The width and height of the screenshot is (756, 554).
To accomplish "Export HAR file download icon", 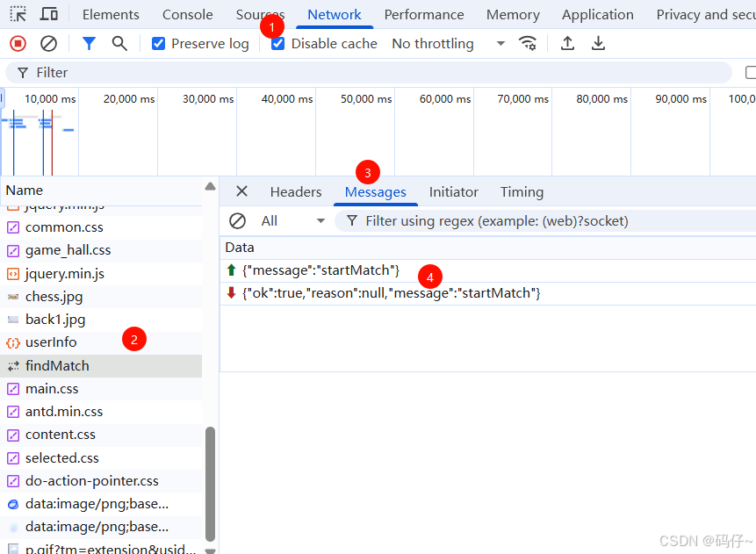I will click(x=598, y=43).
